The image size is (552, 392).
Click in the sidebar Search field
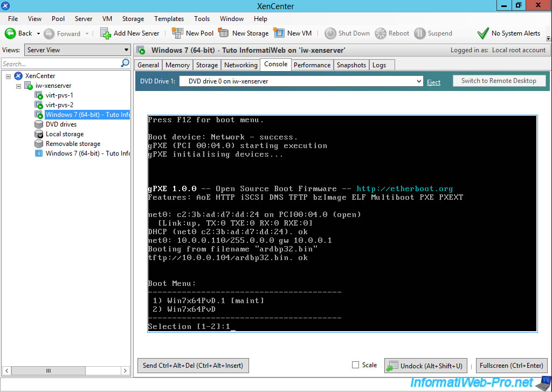pos(59,64)
